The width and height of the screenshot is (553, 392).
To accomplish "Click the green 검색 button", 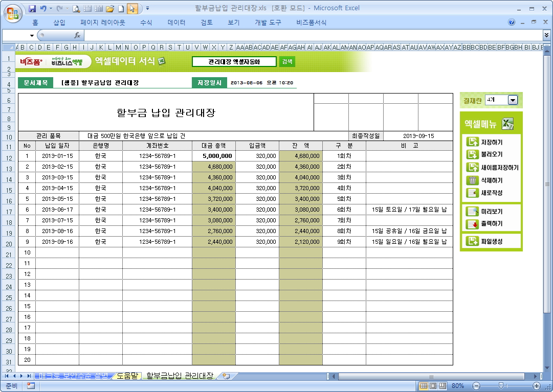I will pos(287,61).
